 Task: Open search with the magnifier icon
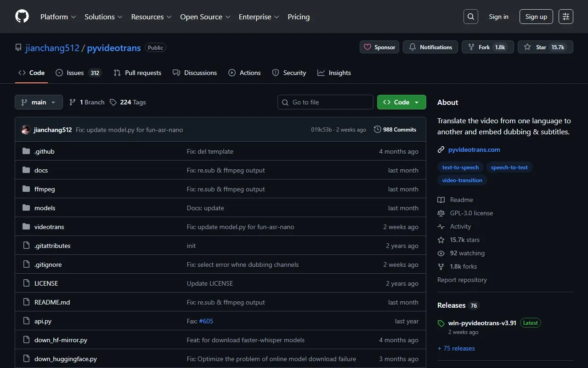tap(471, 17)
